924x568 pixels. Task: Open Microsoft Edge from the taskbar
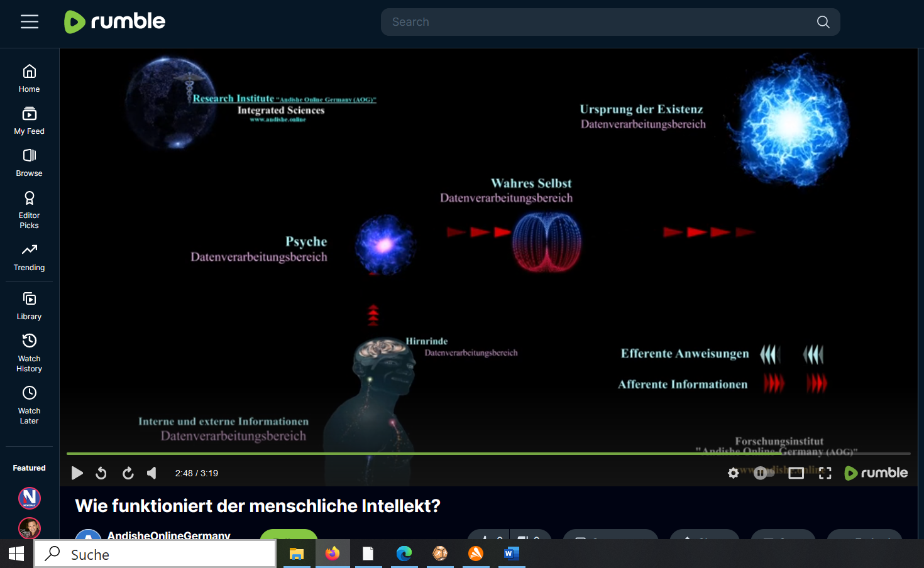pos(404,554)
